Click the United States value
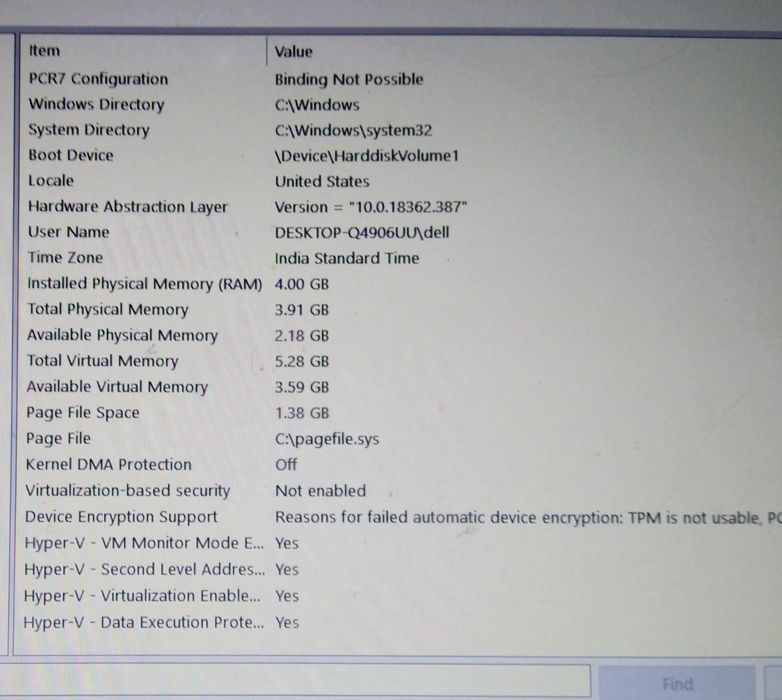 click(x=322, y=182)
